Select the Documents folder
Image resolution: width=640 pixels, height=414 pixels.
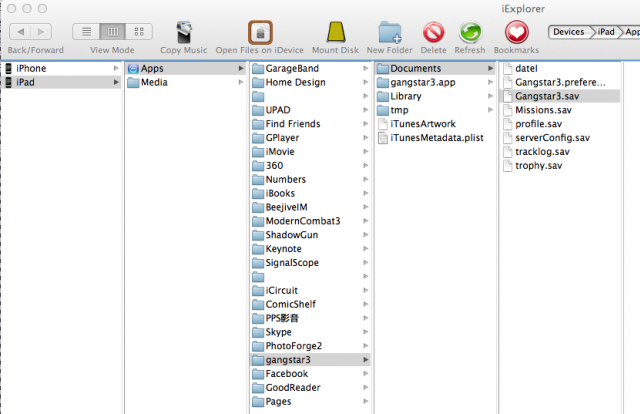(435, 68)
